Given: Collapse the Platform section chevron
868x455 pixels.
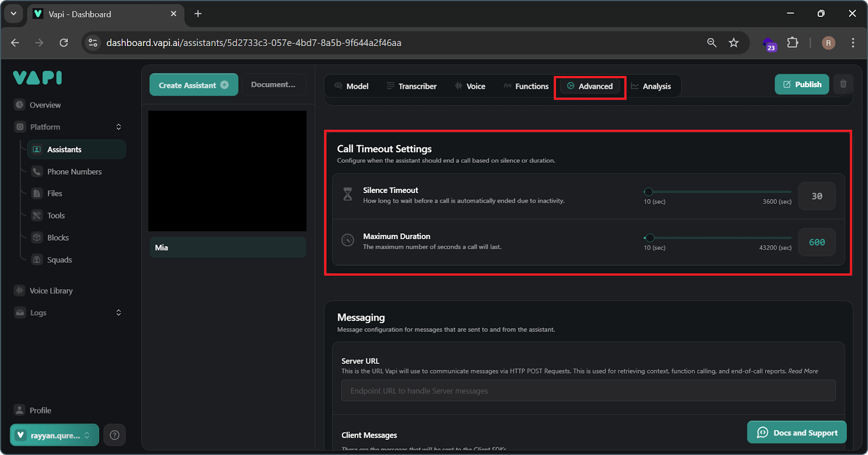Looking at the screenshot, I should 118,127.
